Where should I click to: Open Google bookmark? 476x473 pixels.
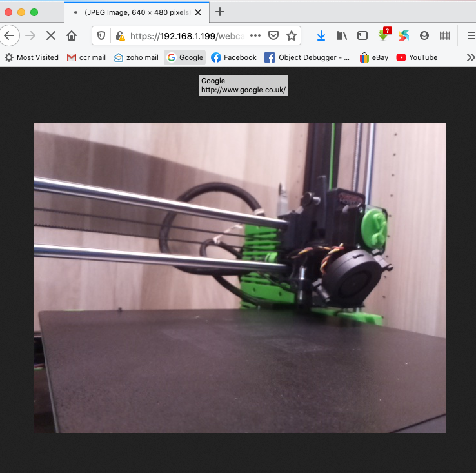[185, 57]
